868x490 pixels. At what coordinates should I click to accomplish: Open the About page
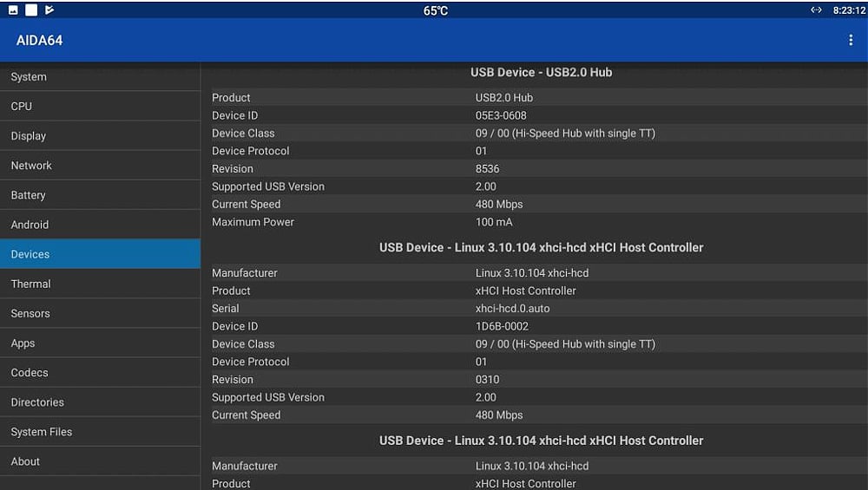tap(100, 461)
